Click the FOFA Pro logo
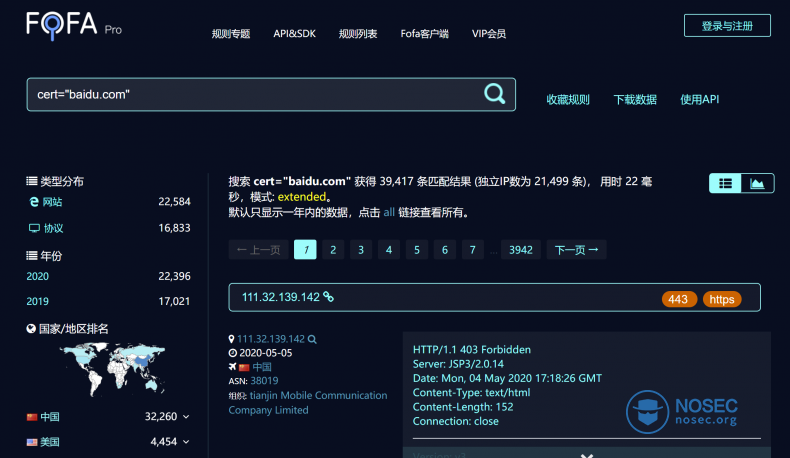The height and width of the screenshot is (458, 790). coord(74,26)
